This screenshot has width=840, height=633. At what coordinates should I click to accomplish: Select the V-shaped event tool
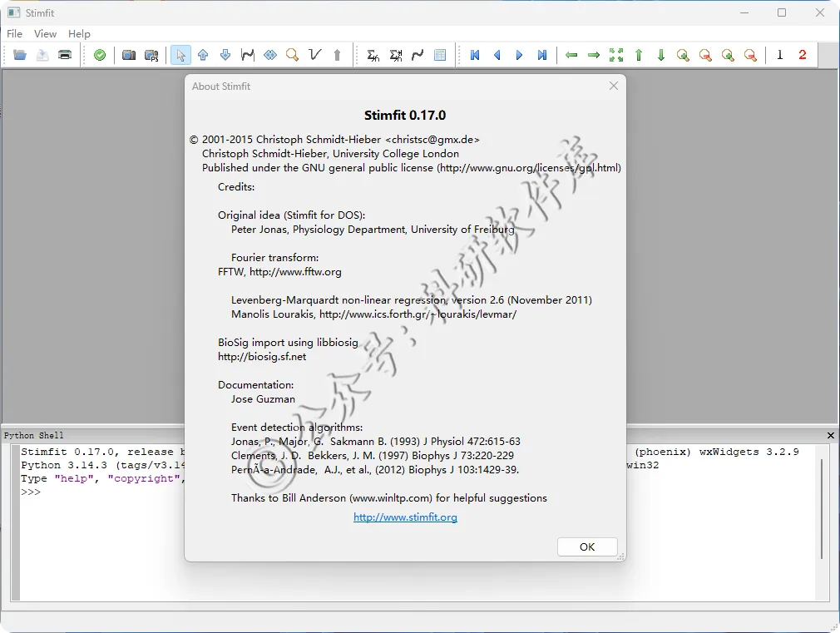[315, 55]
